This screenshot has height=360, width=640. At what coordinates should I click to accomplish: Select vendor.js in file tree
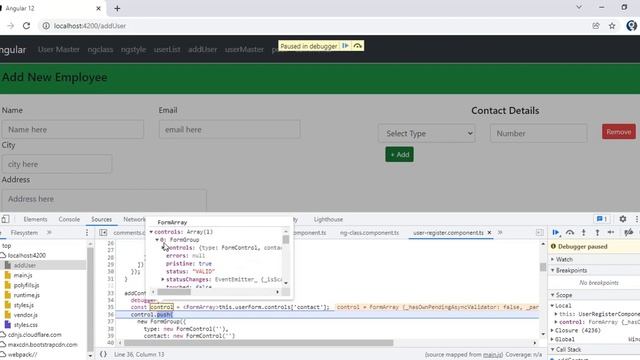(25, 315)
